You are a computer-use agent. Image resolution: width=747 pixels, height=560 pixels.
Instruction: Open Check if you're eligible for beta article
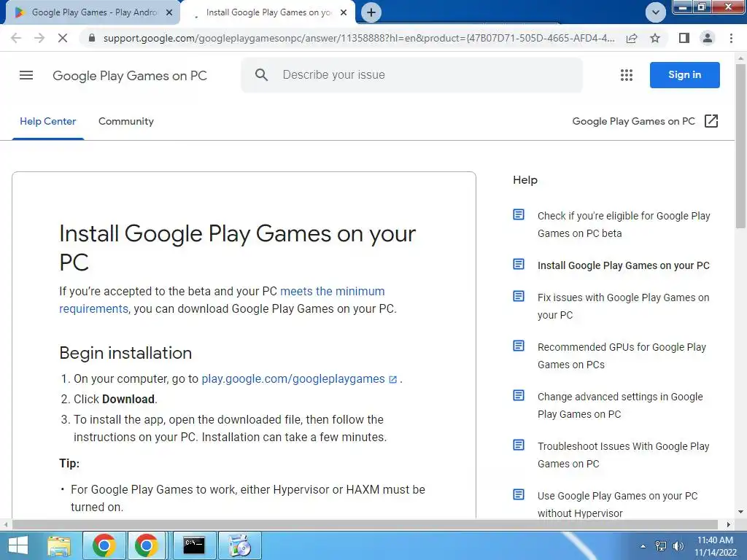624,225
